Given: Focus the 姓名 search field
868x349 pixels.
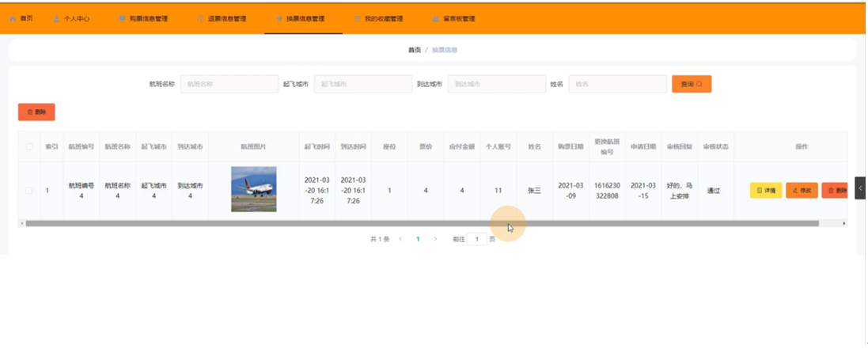Looking at the screenshot, I should coord(618,84).
